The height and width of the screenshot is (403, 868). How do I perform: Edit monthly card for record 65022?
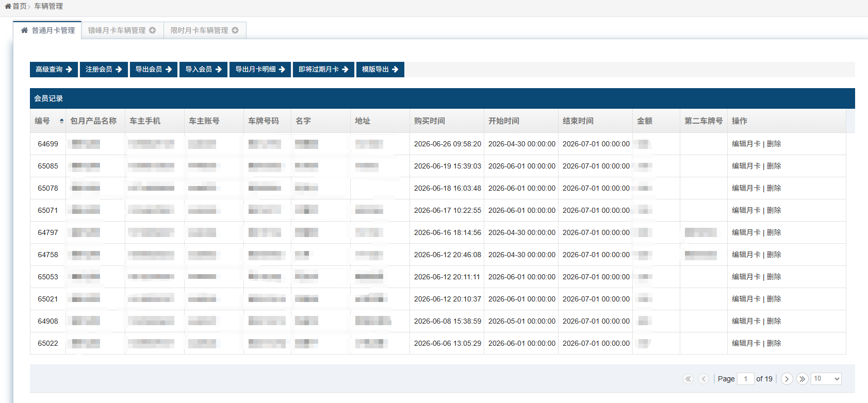746,343
